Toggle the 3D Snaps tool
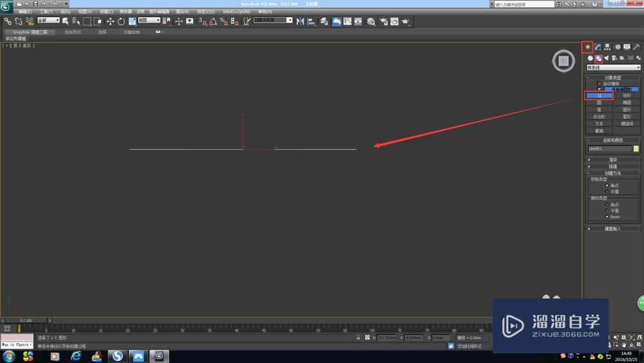644x363 pixels. 202,21
